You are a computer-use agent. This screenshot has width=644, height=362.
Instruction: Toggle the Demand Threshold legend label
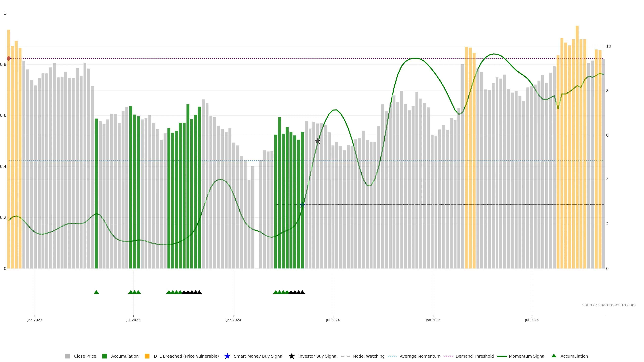(474, 356)
